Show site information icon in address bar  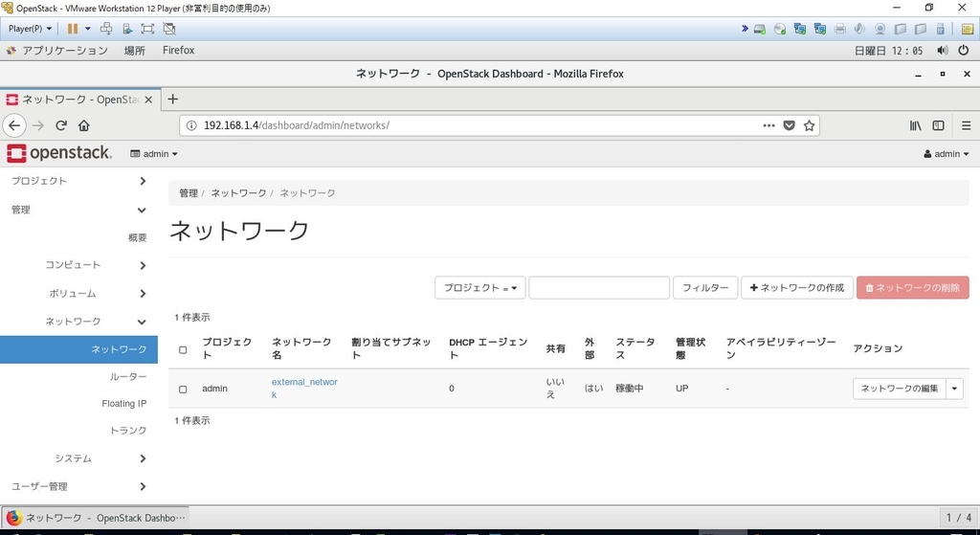[x=191, y=125]
